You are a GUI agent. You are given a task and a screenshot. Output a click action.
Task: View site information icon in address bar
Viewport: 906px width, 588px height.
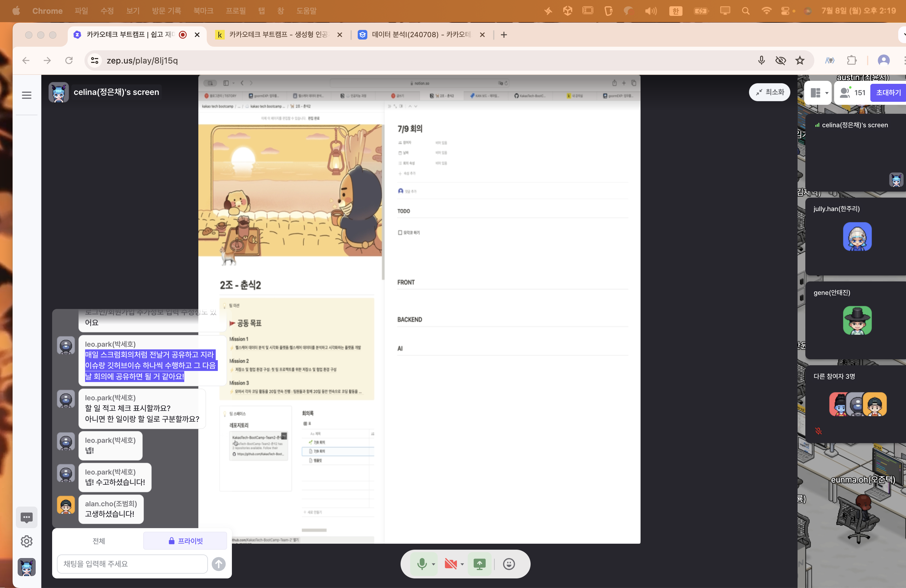(95, 60)
